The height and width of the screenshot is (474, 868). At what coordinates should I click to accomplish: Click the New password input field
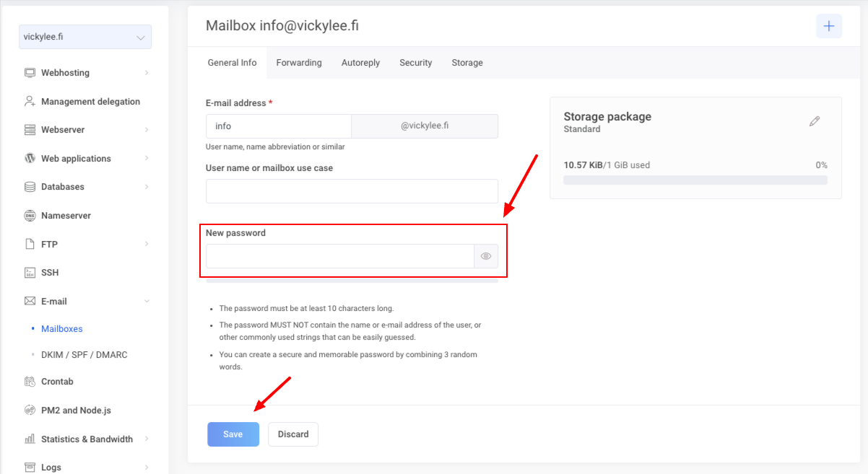[339, 256]
